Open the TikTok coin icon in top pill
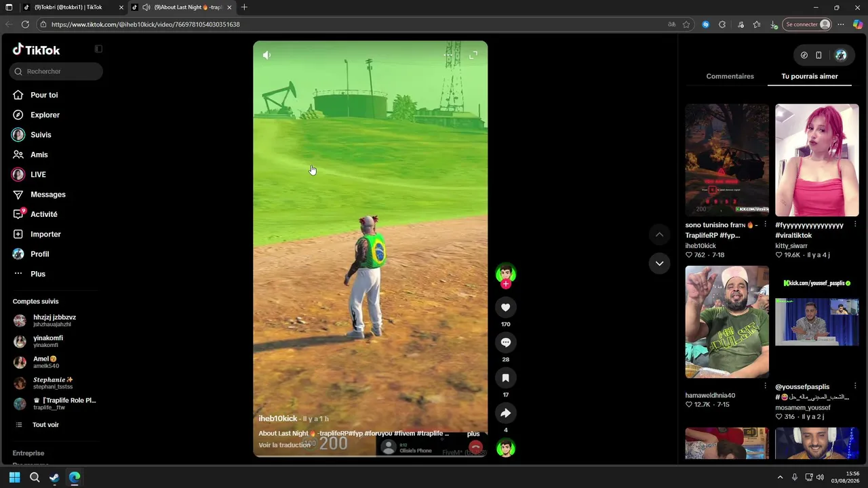The height and width of the screenshot is (488, 868). pyautogui.click(x=804, y=56)
